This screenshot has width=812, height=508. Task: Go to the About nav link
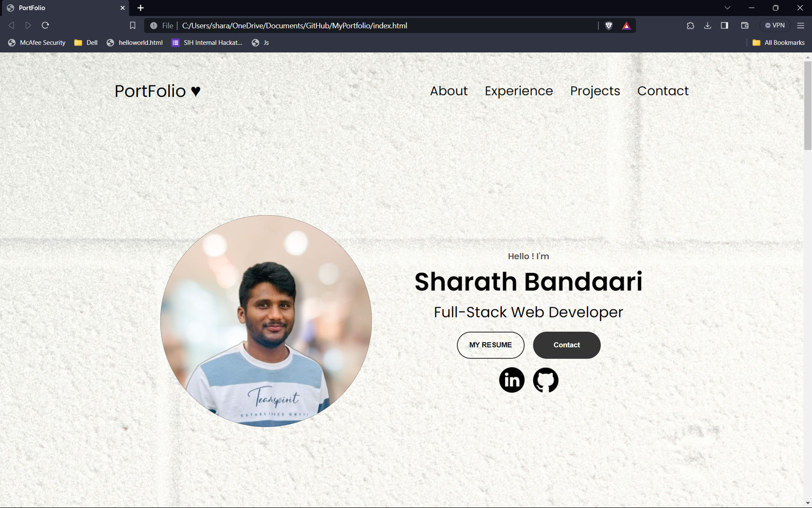tap(449, 91)
